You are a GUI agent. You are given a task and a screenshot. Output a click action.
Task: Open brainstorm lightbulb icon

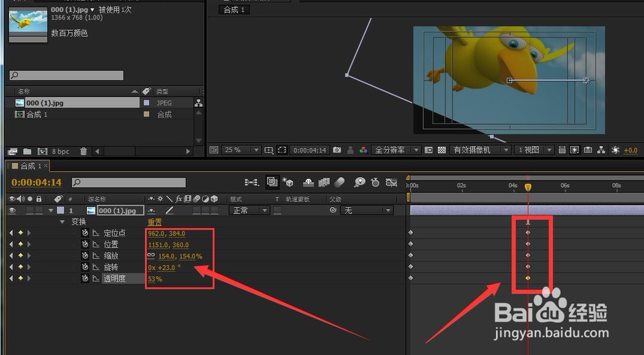pos(360,182)
